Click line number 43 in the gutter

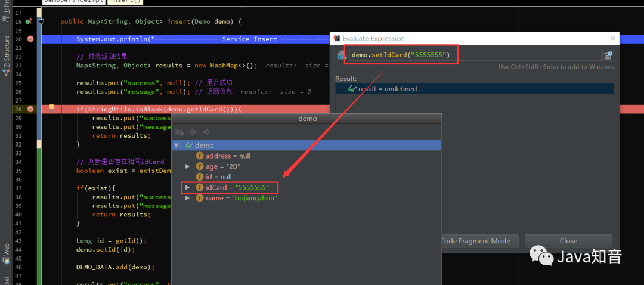pyautogui.click(x=18, y=241)
